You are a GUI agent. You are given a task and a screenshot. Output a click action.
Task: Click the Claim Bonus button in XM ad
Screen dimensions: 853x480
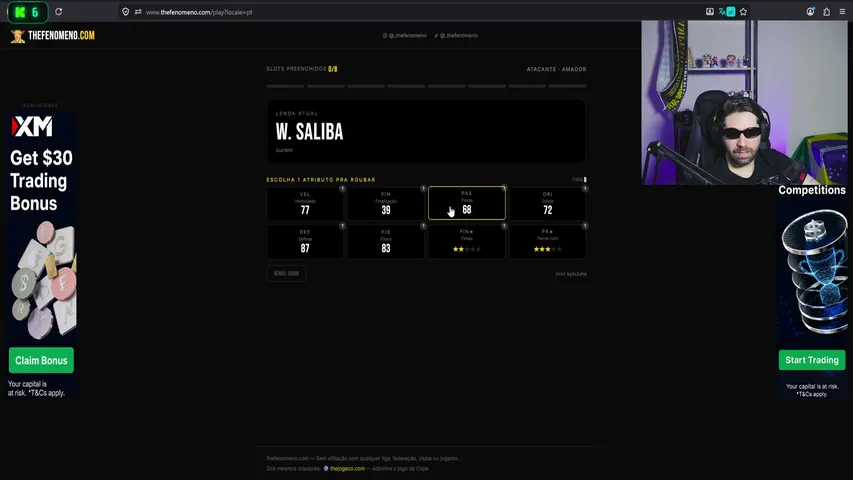pyautogui.click(x=41, y=360)
